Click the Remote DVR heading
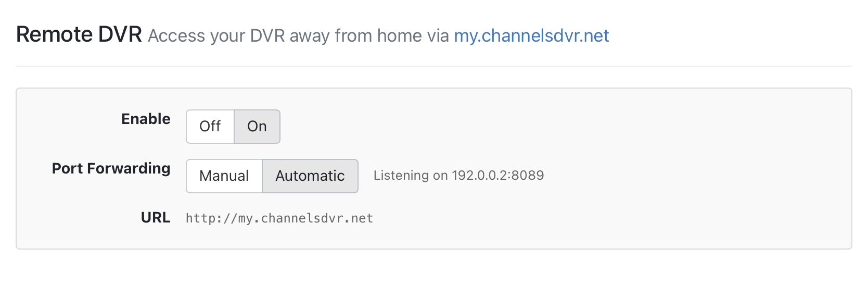 point(79,35)
